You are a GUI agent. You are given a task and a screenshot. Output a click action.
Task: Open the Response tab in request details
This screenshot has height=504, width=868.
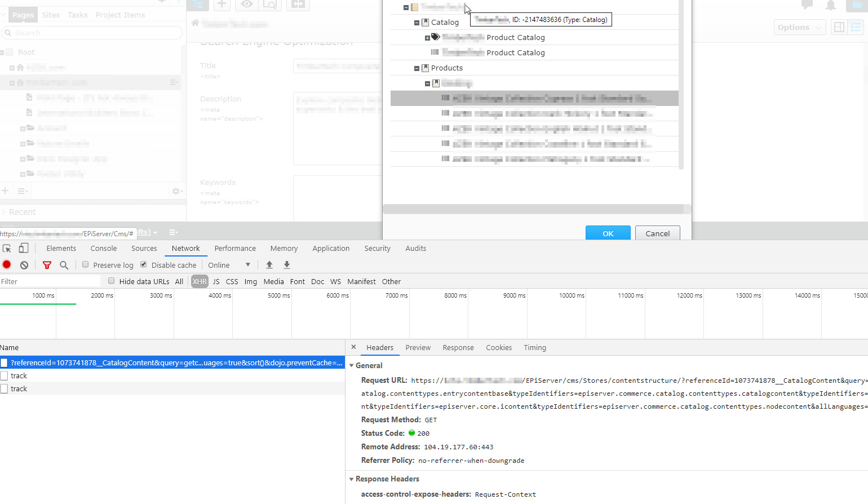coord(458,348)
